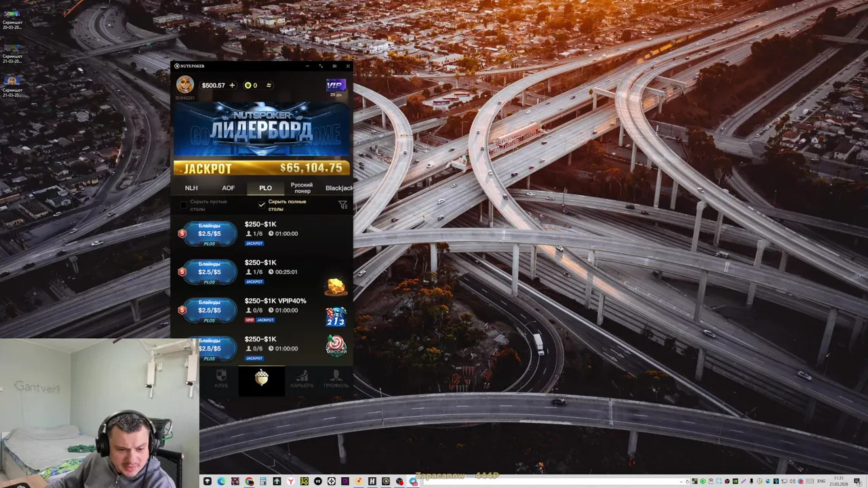Viewport: 868px width, 488px height.
Task: Open the Edge browser in the taskbar
Action: tap(221, 481)
